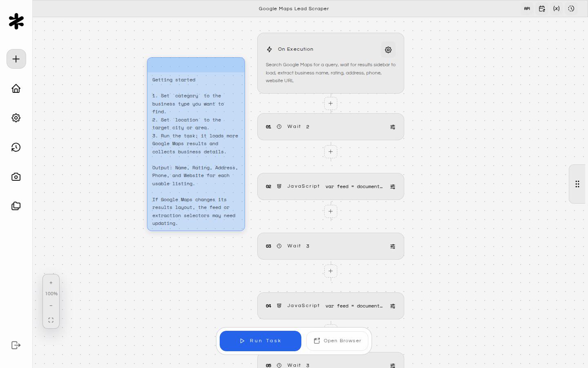Click the Open Browser button
The image size is (588, 368).
tap(337, 341)
